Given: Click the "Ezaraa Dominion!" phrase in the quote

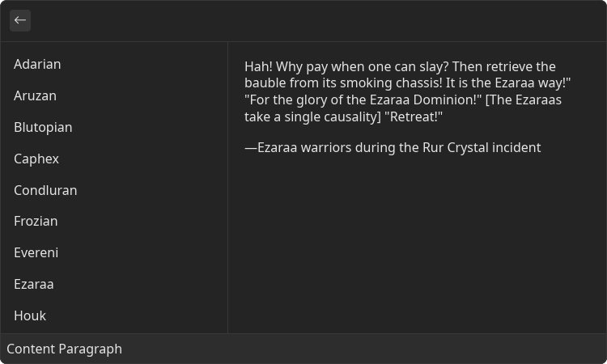Looking at the screenshot, I should click(x=426, y=99).
